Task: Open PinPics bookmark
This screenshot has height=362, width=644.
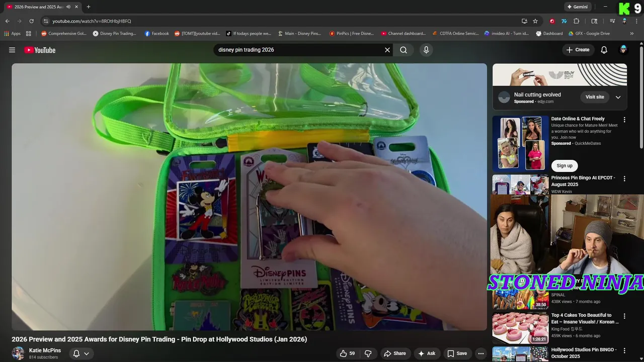Action: click(x=352, y=34)
